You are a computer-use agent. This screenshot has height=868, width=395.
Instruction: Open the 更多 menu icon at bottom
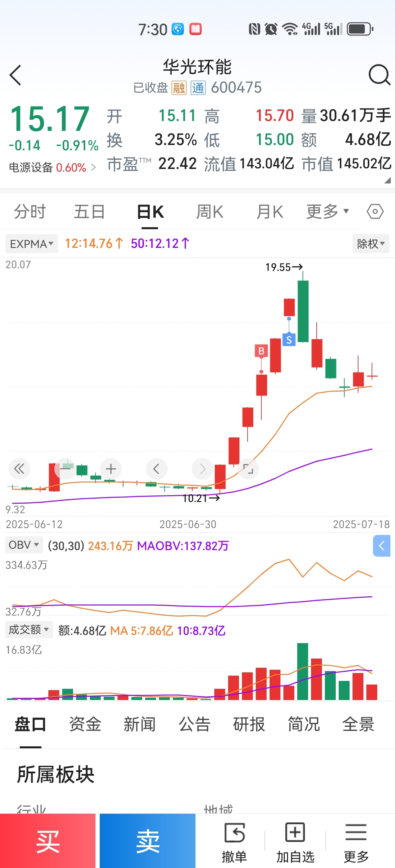point(356,832)
